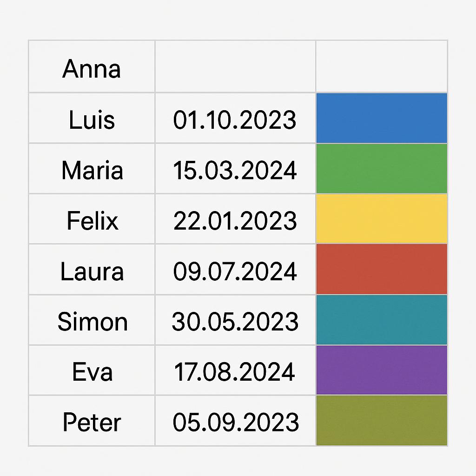
Task: Select the Luis name cell
Action: coord(92,119)
